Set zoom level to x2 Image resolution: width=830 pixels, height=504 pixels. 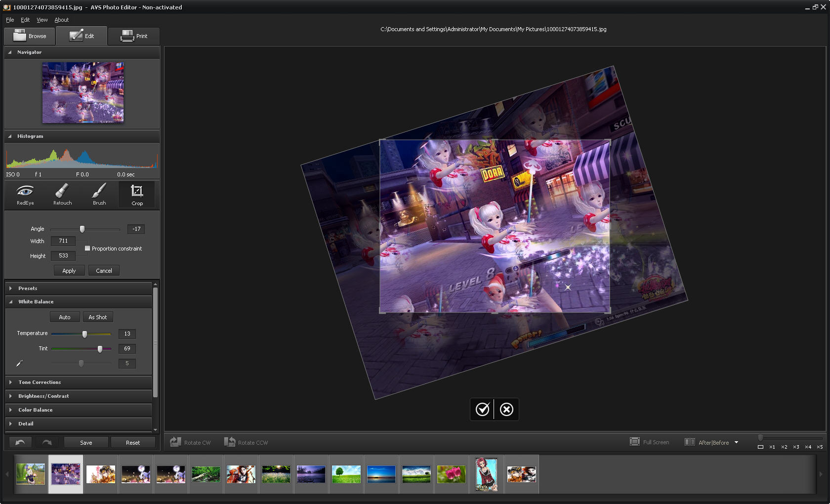pyautogui.click(x=784, y=447)
